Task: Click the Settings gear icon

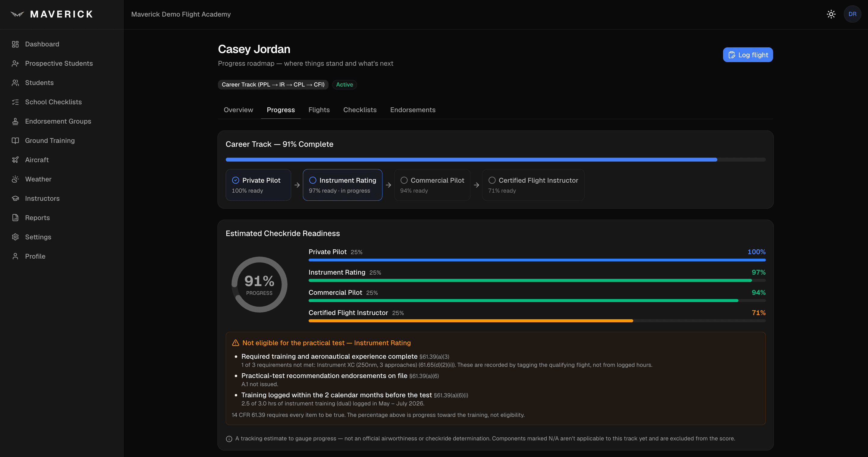Action: [15, 237]
